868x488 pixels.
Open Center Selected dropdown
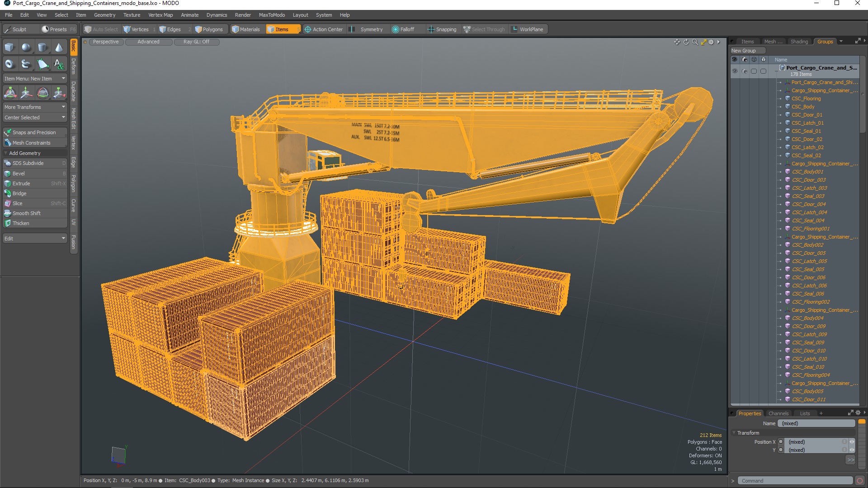35,117
